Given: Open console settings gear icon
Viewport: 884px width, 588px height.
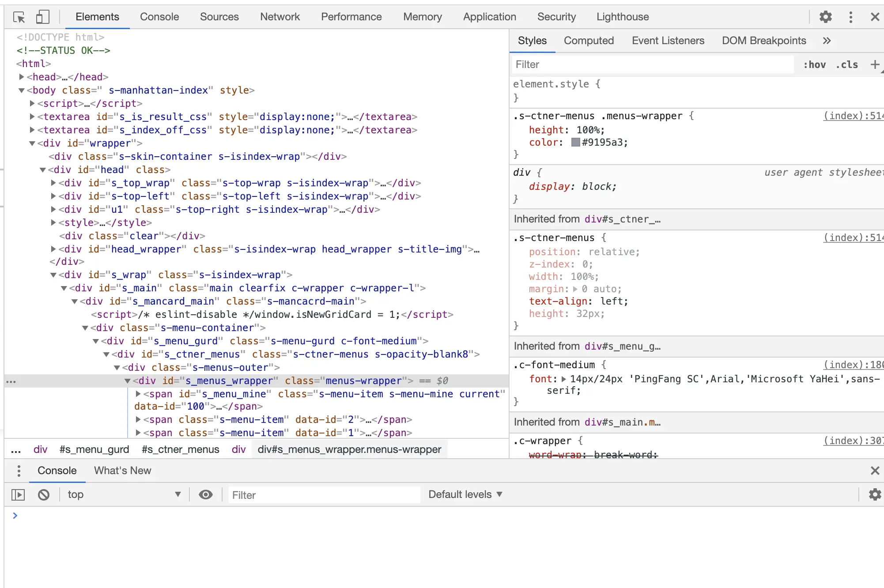Looking at the screenshot, I should [874, 494].
